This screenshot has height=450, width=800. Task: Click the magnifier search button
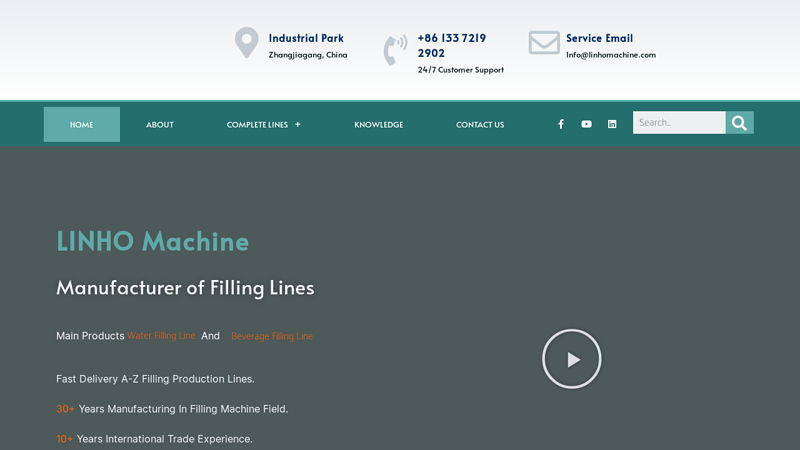click(x=739, y=122)
